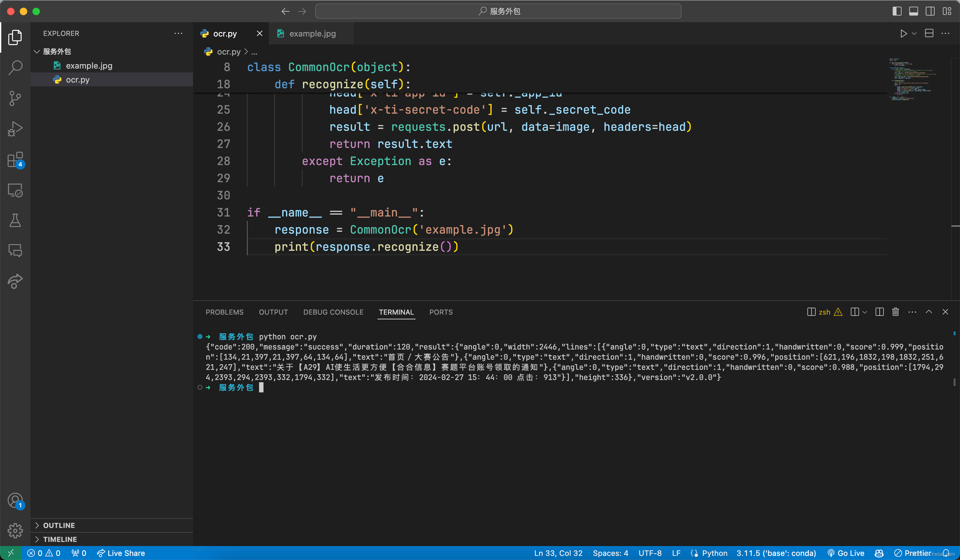Maximize panel size with up chevron
The image size is (960, 560).
click(929, 312)
